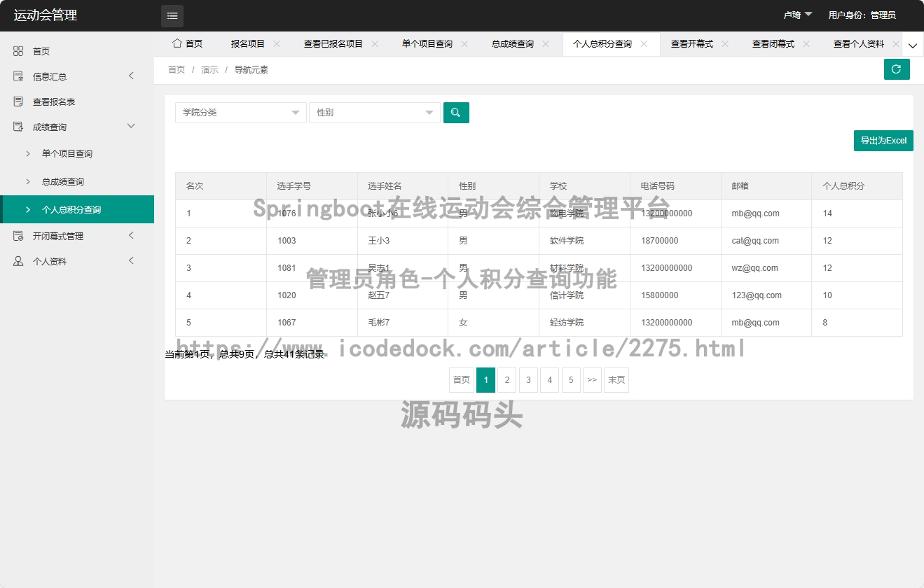Close the 报名项目 tab

[x=277, y=43]
